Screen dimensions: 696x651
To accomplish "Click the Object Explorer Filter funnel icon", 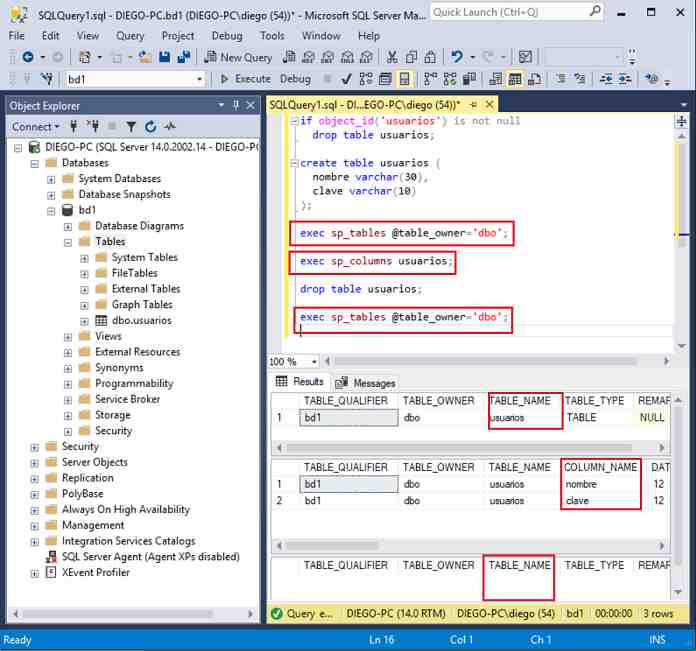I will (x=131, y=127).
